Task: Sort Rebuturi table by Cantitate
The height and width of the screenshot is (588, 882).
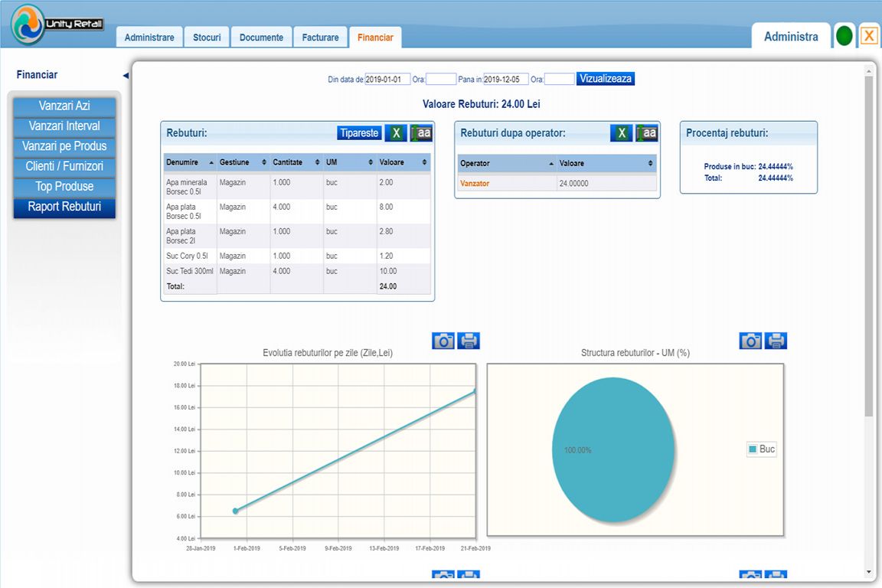Action: point(296,162)
